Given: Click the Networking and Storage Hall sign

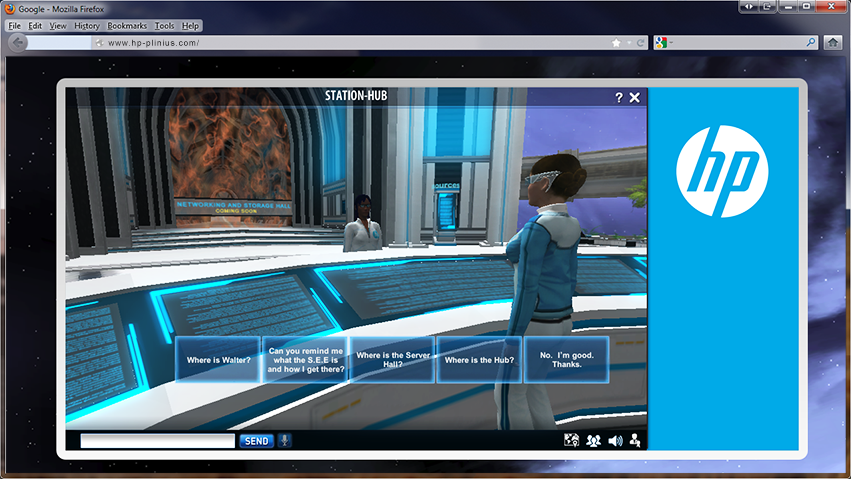Looking at the screenshot, I should (233, 207).
